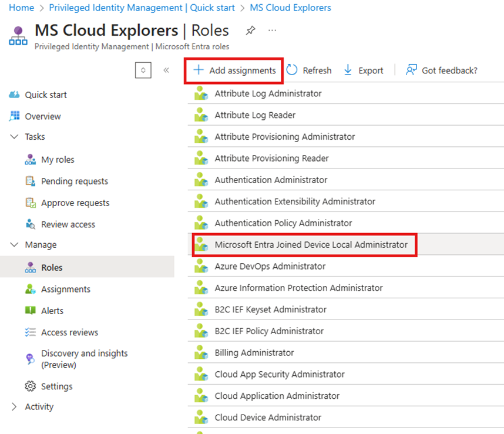The image size is (504, 434).
Task: Click the Alerts icon in the sidebar
Action: tap(31, 311)
